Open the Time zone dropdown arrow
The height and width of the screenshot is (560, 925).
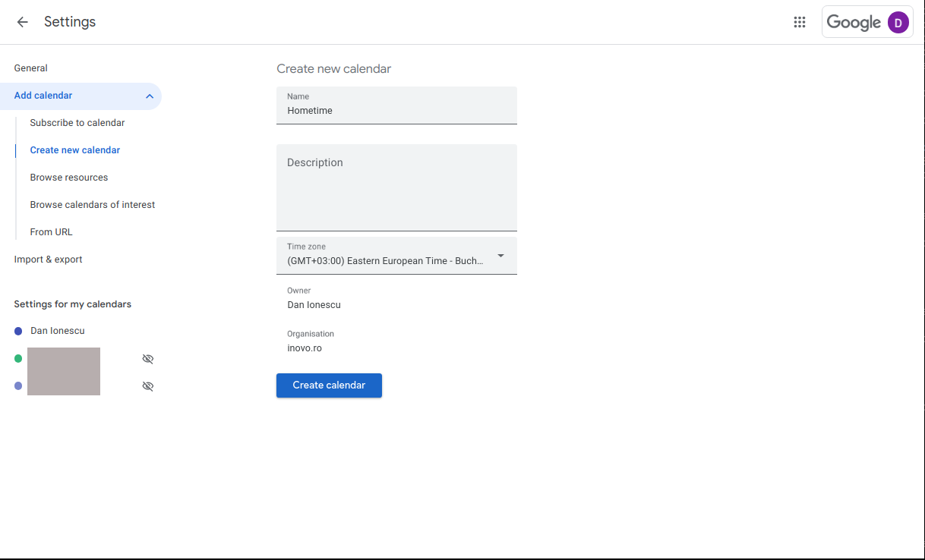click(x=500, y=256)
